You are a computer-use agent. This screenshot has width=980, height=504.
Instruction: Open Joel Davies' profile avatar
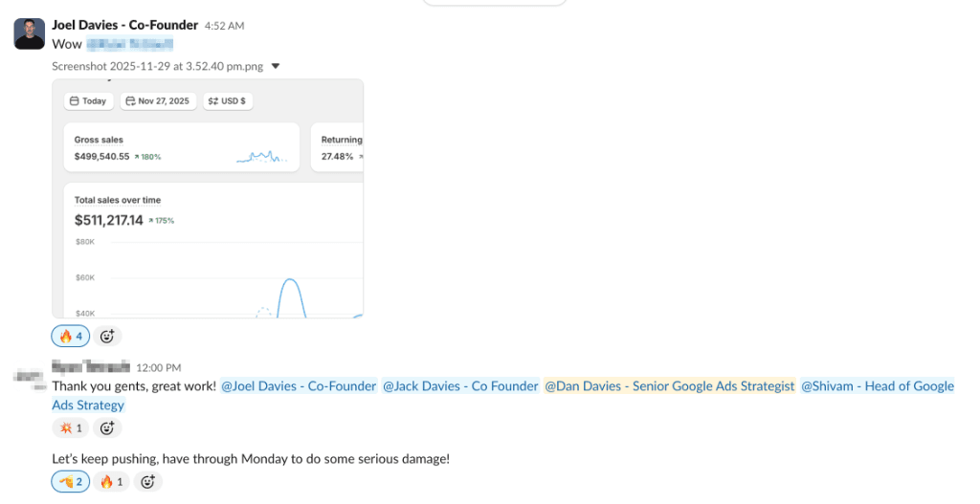30,33
